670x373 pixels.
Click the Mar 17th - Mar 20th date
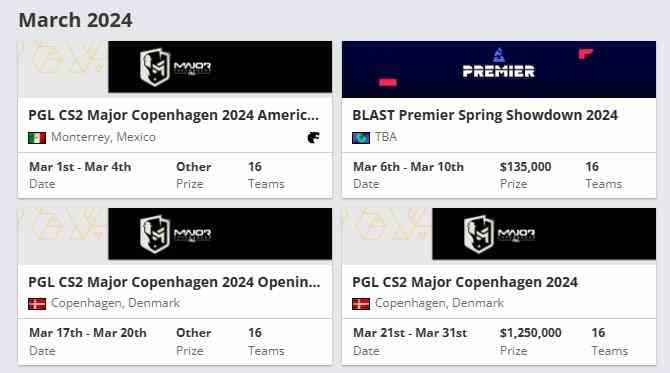point(88,333)
